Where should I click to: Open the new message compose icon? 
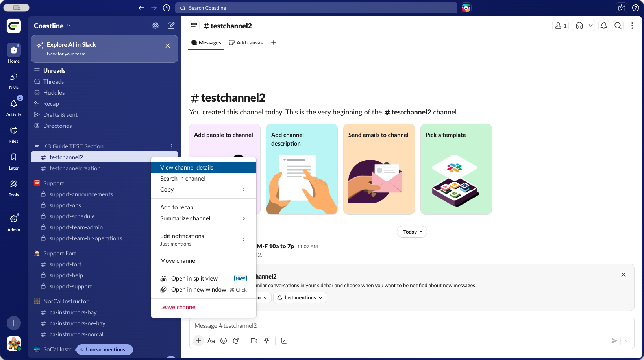click(x=171, y=26)
